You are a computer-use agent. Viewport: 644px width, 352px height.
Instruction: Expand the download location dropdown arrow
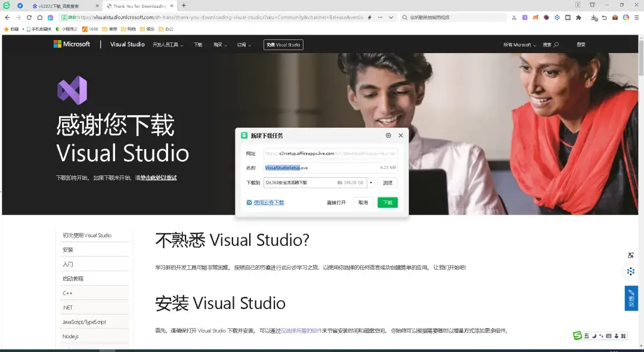pyautogui.click(x=371, y=183)
